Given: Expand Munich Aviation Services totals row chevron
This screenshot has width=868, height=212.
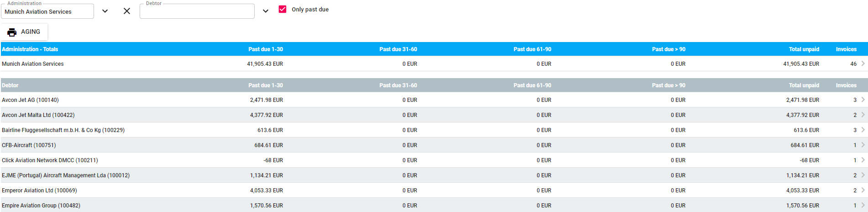Looking at the screenshot, I should (x=863, y=64).
